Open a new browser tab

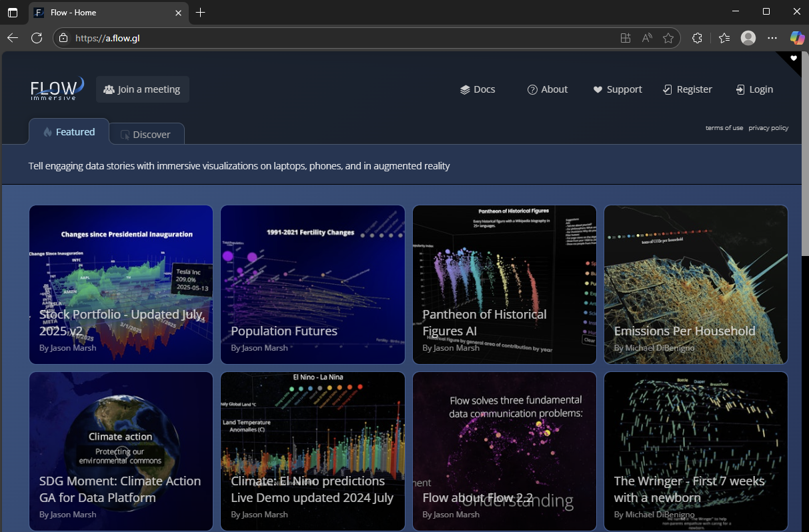(201, 12)
